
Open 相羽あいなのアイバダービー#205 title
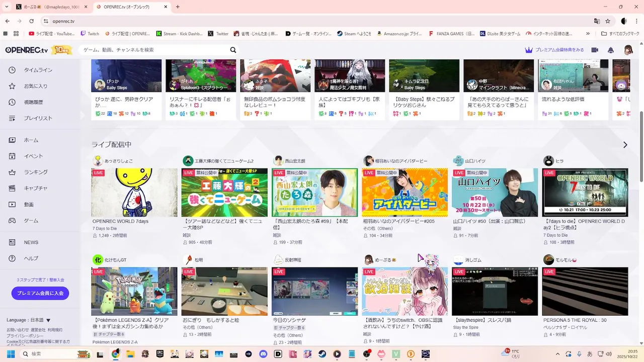click(398, 221)
